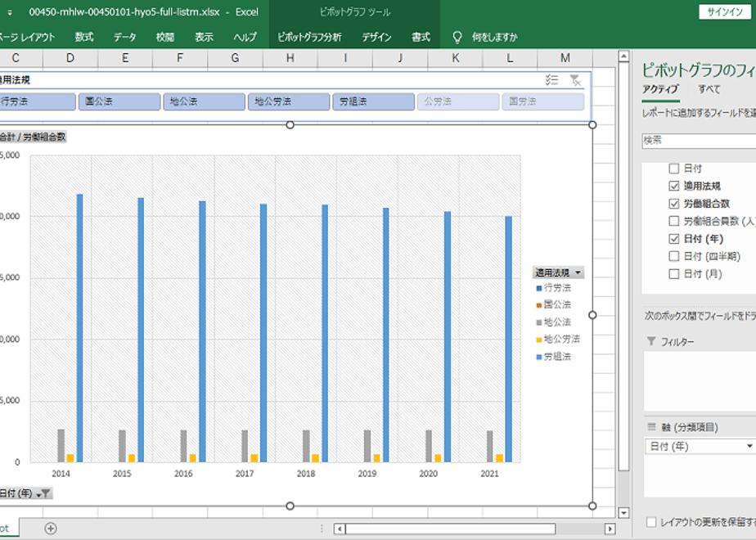Screen dimensions: 756x540
Task: Click horizontal scrollbar left arrow
Action: click(340, 529)
